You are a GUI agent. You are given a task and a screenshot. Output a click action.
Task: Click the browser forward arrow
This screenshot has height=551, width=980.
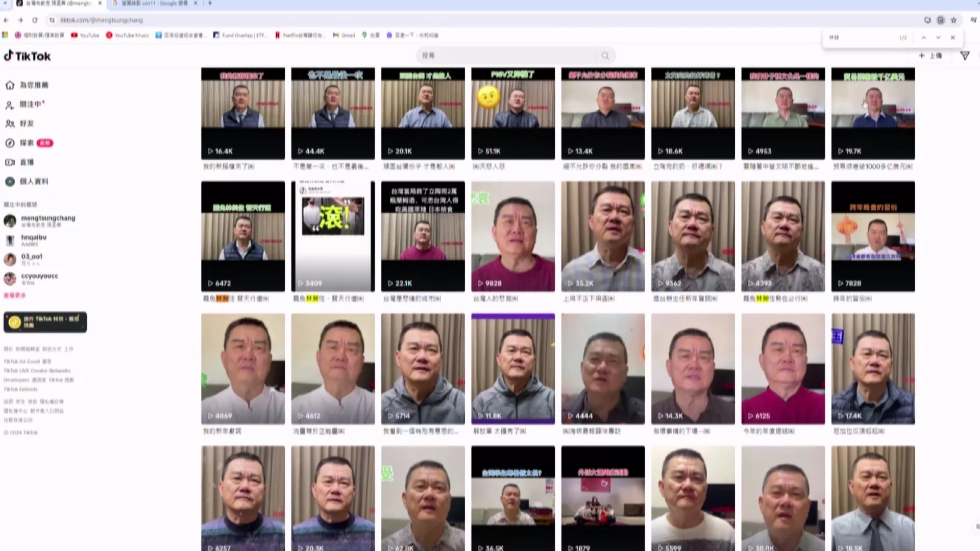pyautogui.click(x=20, y=20)
